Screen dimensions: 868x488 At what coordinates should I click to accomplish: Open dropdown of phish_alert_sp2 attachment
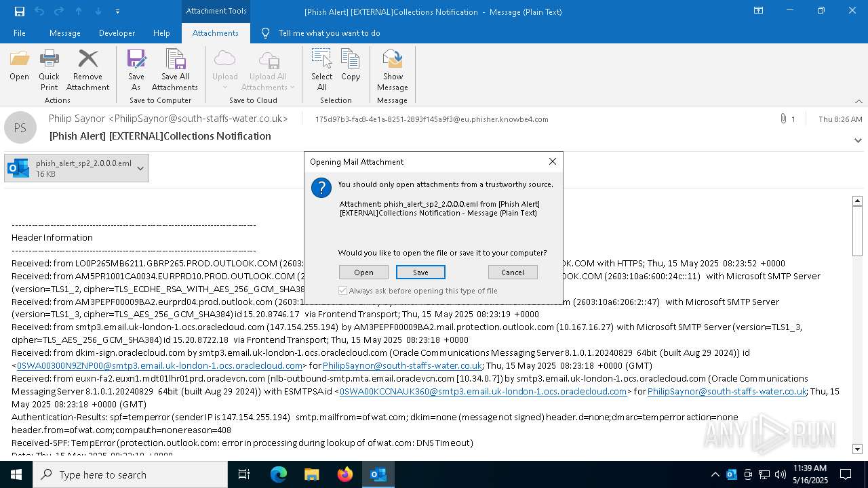[140, 168]
